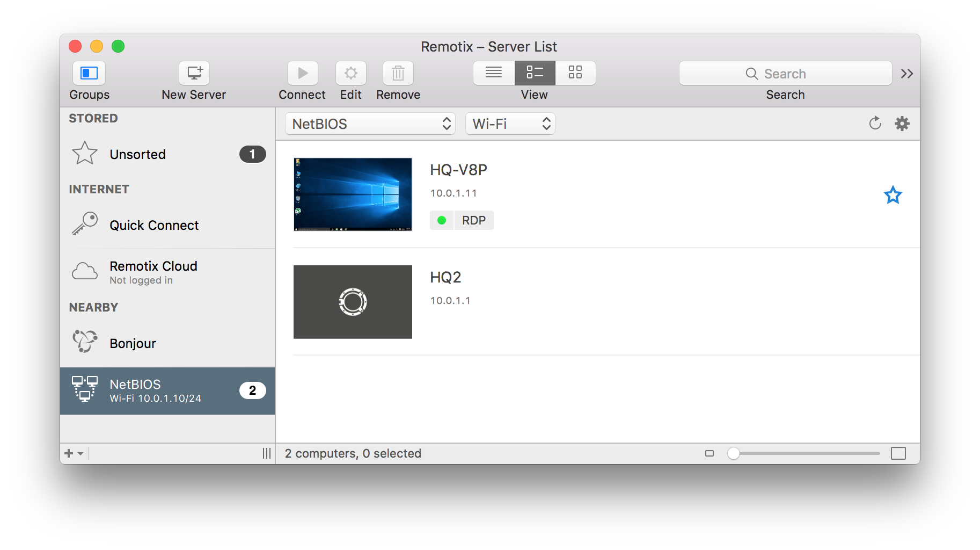
Task: Switch to detailed list view
Action: click(x=535, y=73)
